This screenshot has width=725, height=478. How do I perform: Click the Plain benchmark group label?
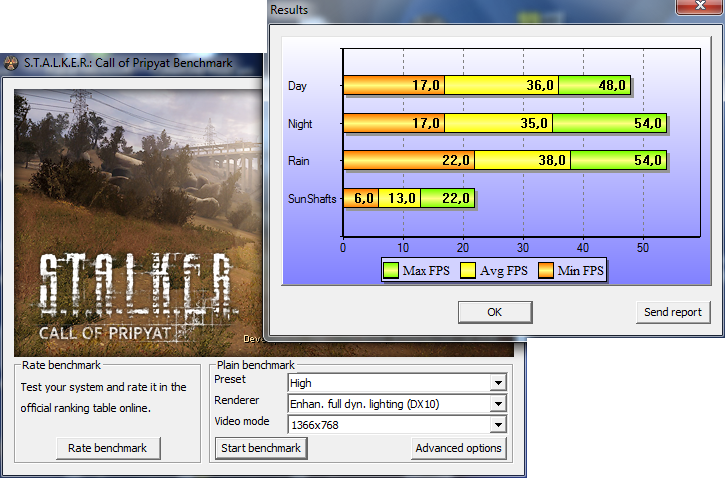click(256, 365)
